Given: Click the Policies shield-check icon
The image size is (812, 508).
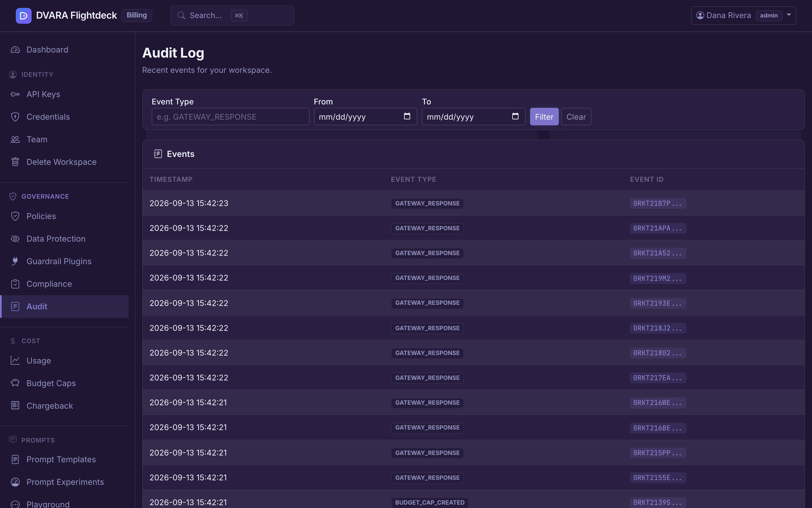Looking at the screenshot, I should 15,216.
